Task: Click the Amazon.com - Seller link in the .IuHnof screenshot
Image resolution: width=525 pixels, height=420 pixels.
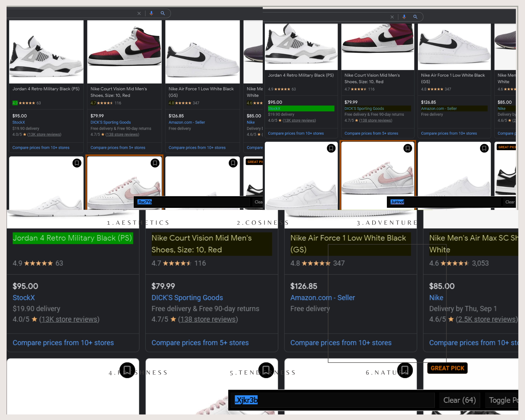Action: [439, 108]
